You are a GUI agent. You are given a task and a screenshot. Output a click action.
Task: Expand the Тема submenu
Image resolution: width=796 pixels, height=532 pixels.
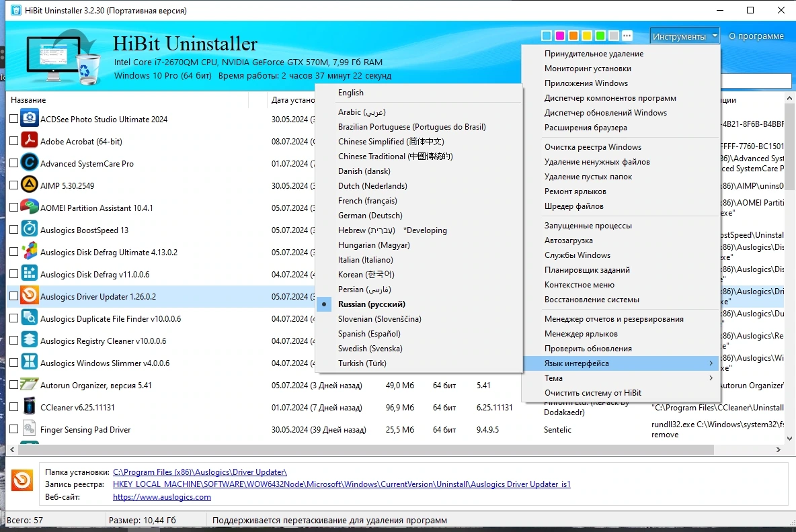(621, 378)
